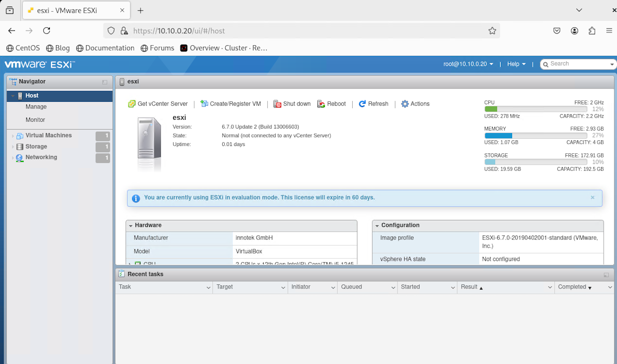Reload the ESXi page
Viewport: 617px width, 364px height.
46,31
